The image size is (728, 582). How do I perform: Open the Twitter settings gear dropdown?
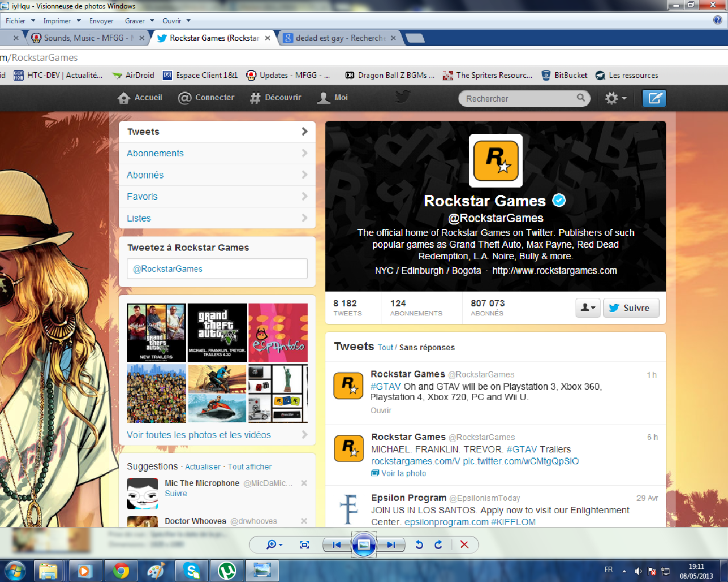pos(615,98)
